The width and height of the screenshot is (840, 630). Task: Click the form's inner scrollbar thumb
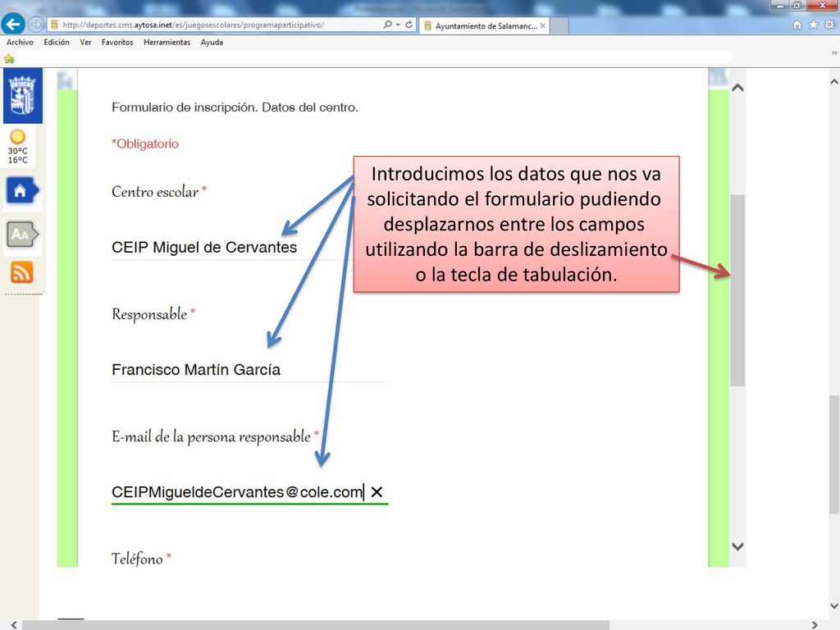pyautogui.click(x=737, y=290)
